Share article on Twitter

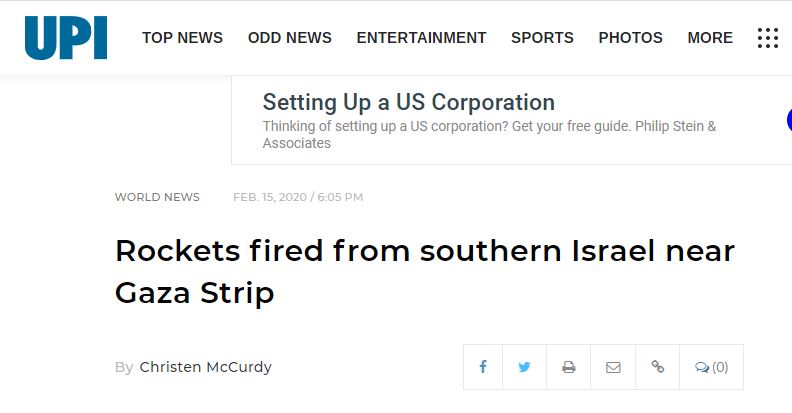pyautogui.click(x=524, y=367)
